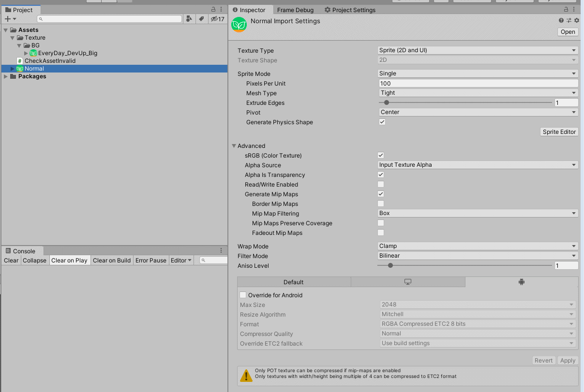Open presets slider icon in Inspector header
This screenshot has width=584, height=392.
[569, 20]
